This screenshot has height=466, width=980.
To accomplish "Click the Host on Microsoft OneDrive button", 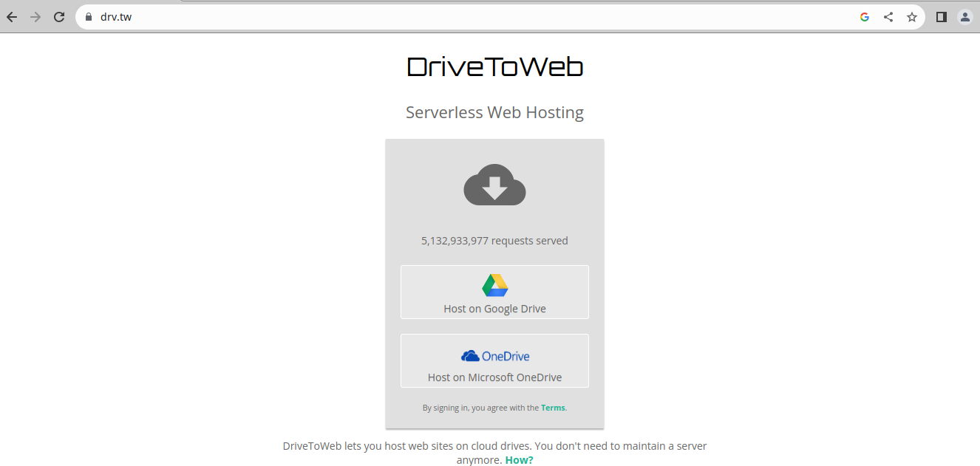I will tap(494, 360).
